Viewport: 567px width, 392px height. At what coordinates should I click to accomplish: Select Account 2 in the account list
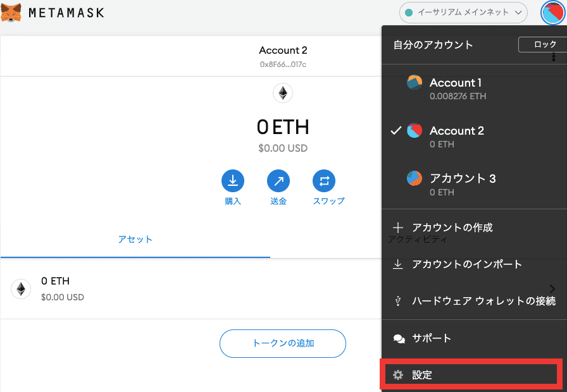pos(475,137)
